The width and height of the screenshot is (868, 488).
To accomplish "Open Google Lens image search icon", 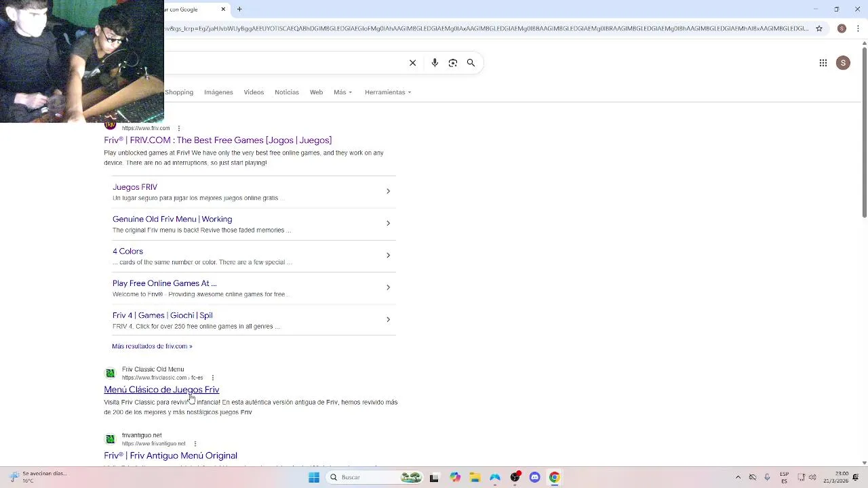I will (x=453, y=63).
